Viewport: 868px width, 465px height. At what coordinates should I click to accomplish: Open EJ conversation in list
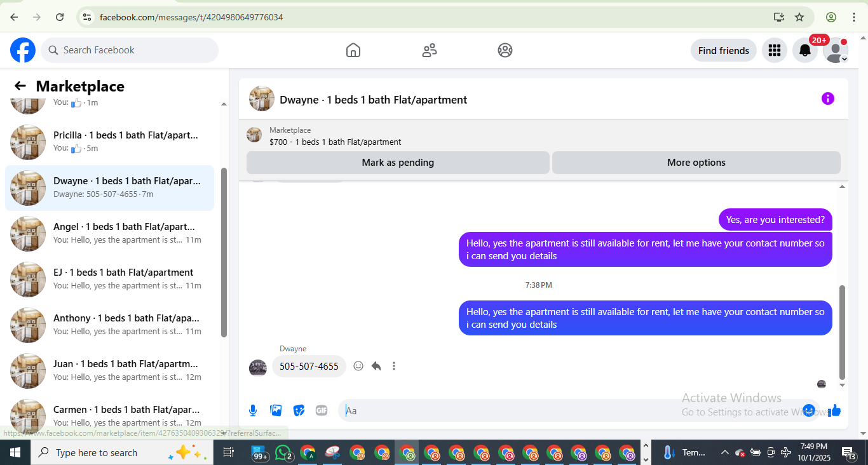click(109, 279)
